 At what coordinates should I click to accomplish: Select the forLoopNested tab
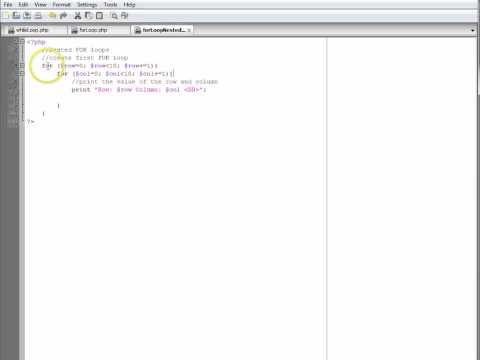(x=161, y=30)
